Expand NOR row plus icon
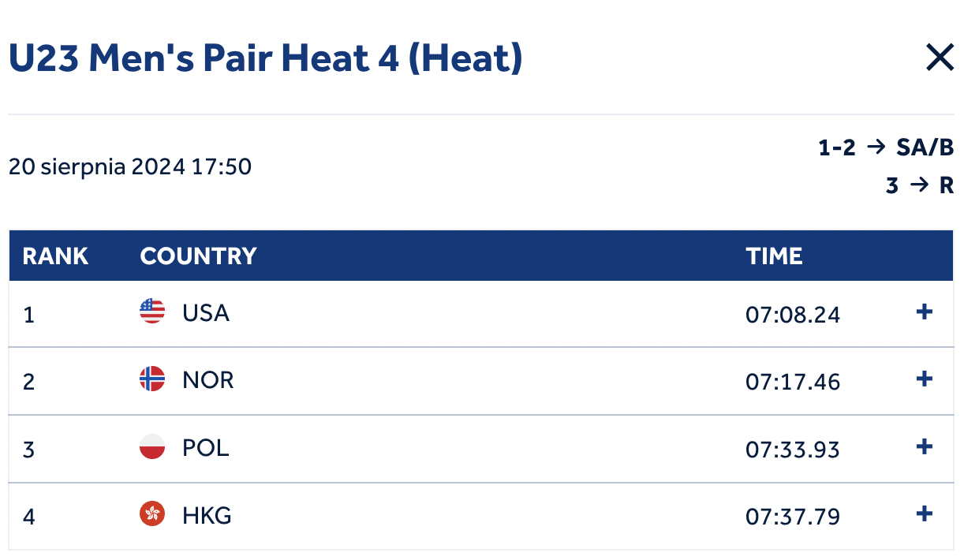 point(924,379)
